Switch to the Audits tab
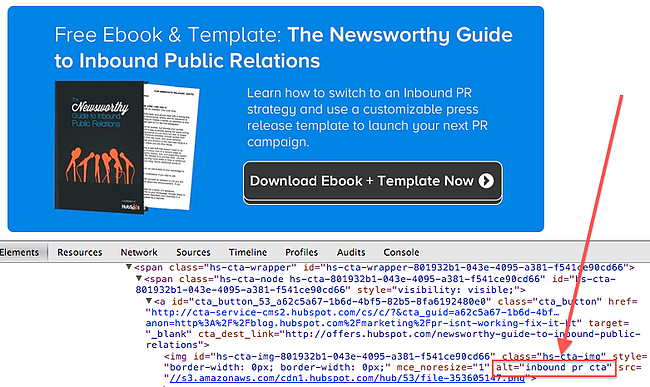The height and width of the screenshot is (387, 650). tap(351, 252)
